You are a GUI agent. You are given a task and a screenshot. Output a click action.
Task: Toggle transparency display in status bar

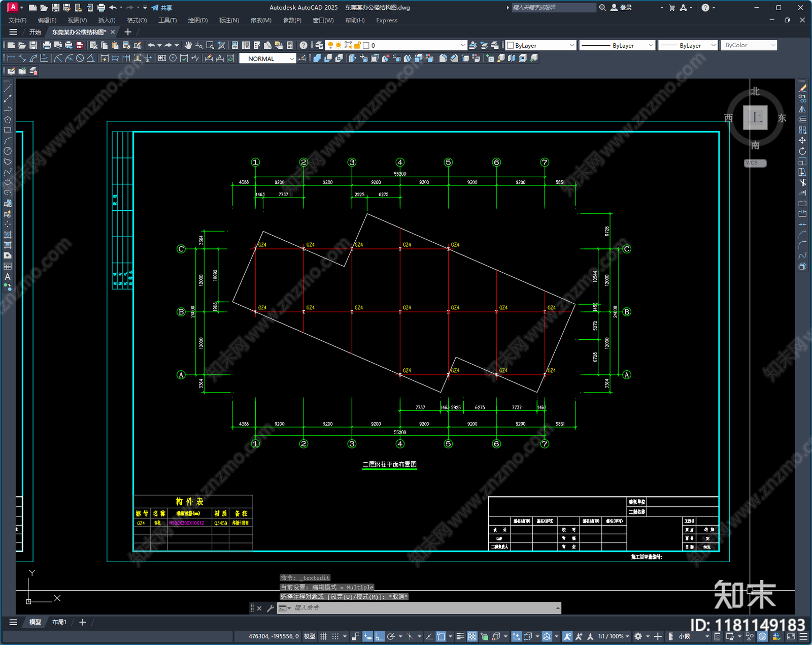tap(472, 636)
